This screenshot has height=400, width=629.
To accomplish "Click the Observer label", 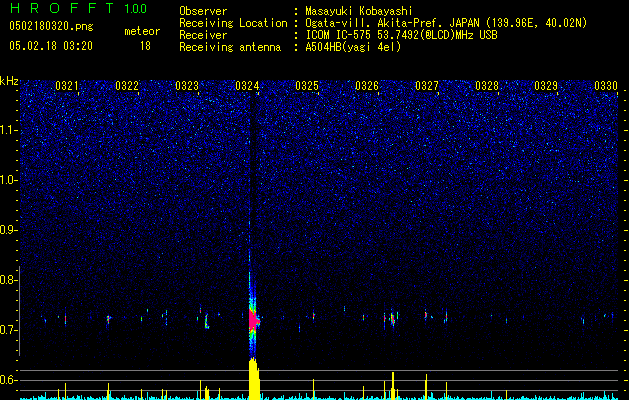I will click(203, 11).
